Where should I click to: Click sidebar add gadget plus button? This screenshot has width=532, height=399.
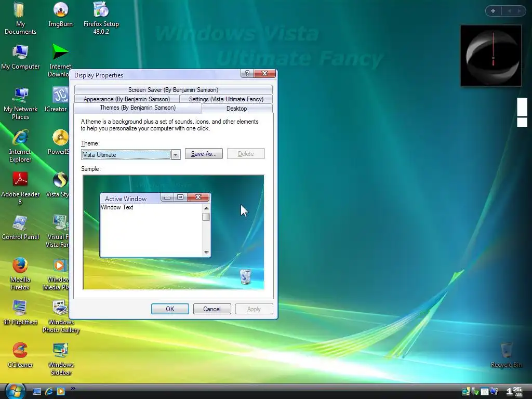(493, 11)
